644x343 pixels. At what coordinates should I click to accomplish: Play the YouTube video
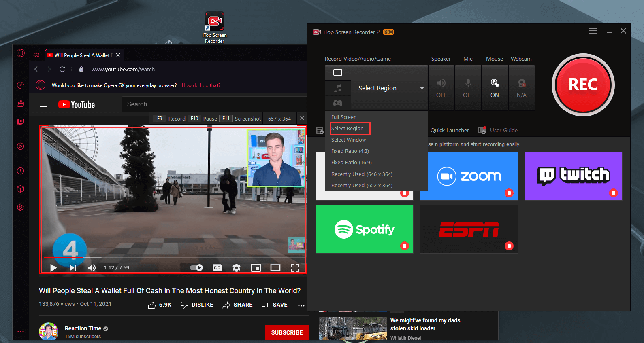click(x=53, y=267)
